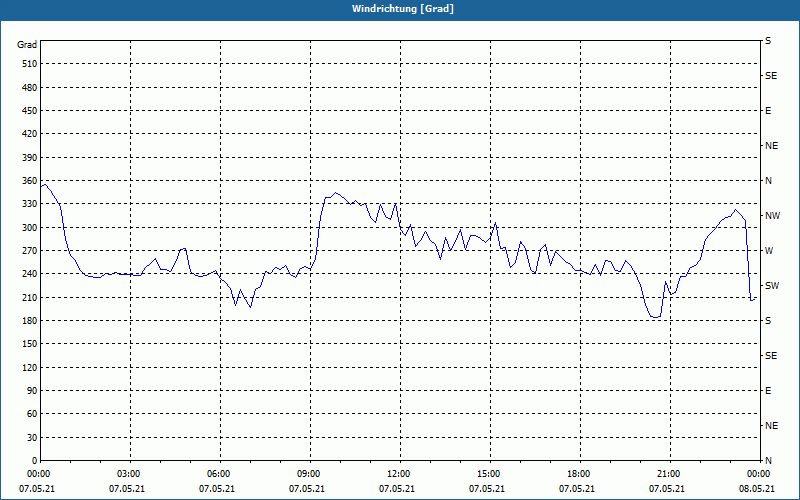Click the 07.05.21 date under 12:00
The image size is (800, 500).
[x=396, y=489]
